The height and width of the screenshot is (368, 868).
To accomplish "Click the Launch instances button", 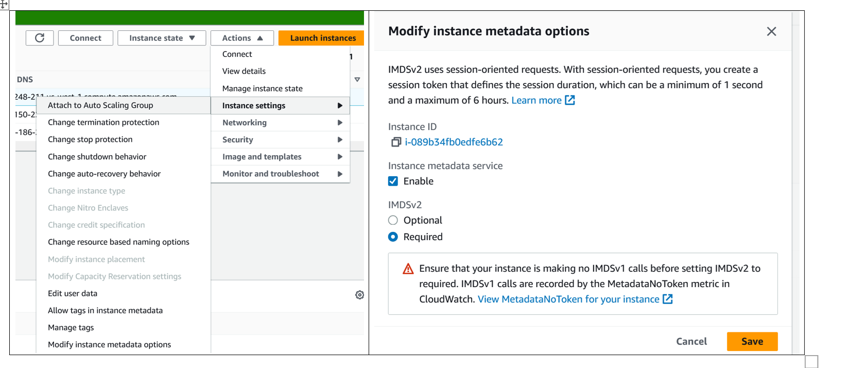I will (322, 38).
